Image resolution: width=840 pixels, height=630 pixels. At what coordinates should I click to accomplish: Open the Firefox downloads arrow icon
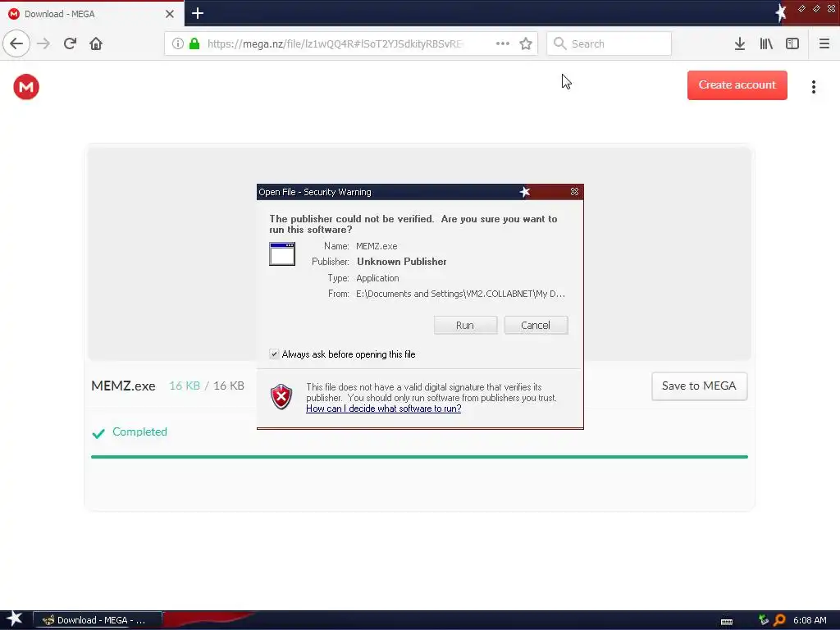(x=740, y=43)
